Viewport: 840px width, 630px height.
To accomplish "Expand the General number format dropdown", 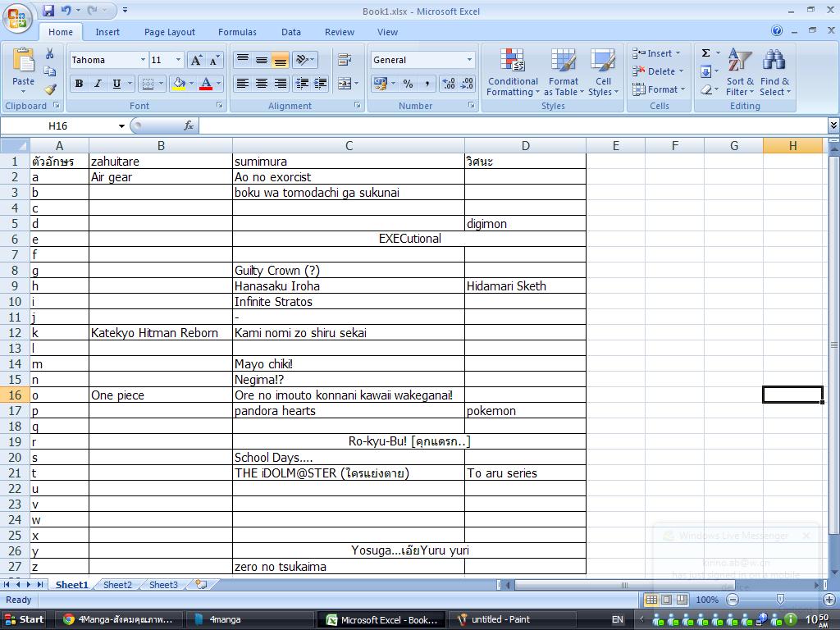I will (469, 60).
